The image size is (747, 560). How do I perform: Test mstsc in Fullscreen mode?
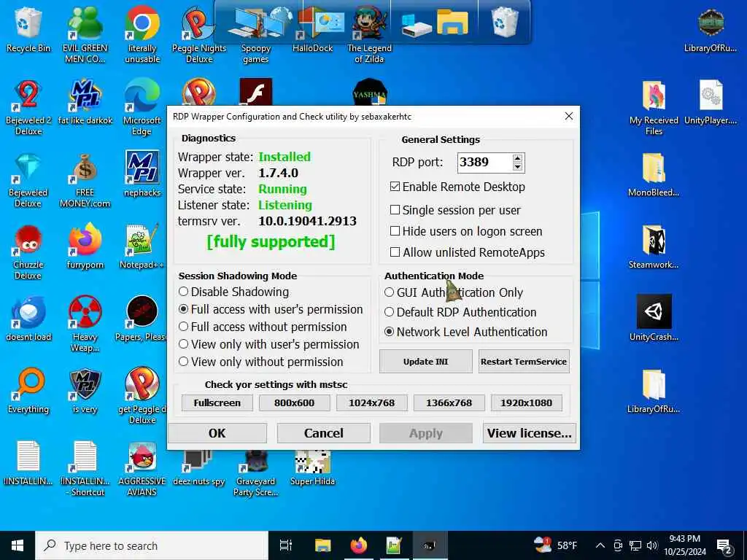(217, 402)
